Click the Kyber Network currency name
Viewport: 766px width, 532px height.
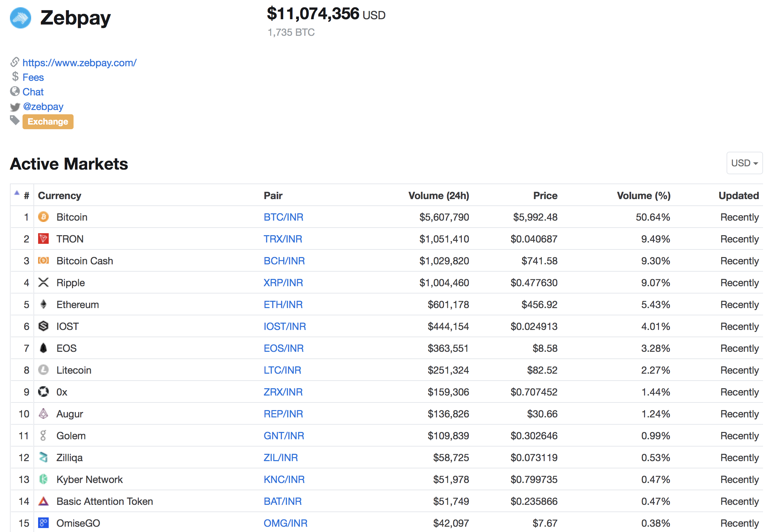pos(89,479)
